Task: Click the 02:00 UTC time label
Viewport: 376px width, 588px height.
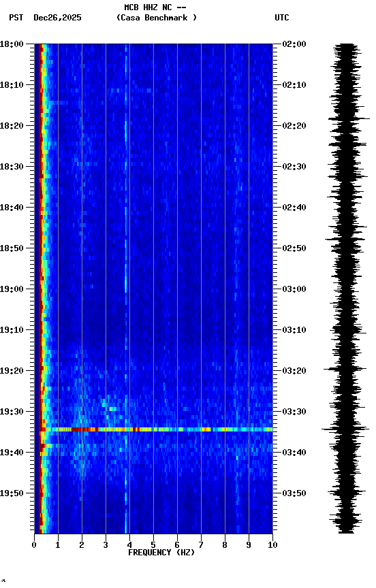Action: tap(294, 44)
